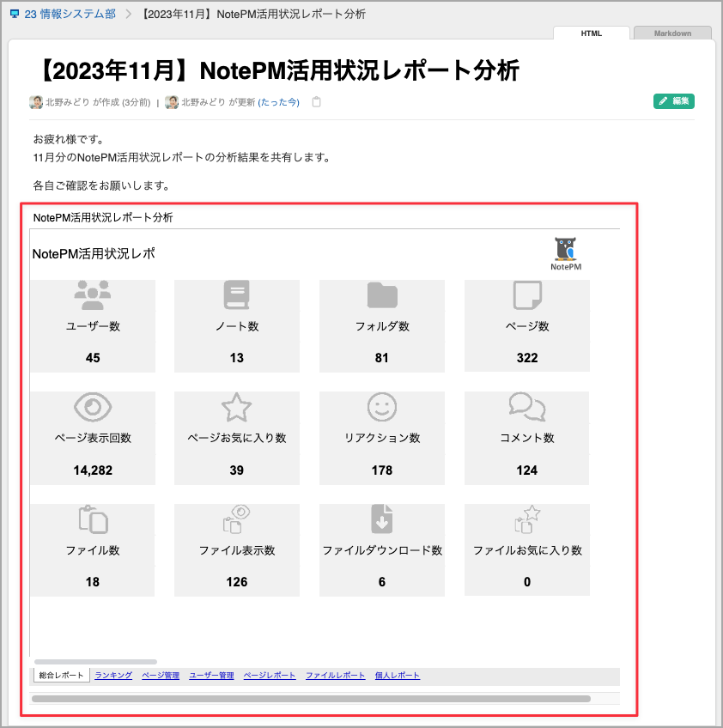Click the users icon above ユーザー数

coord(93,294)
